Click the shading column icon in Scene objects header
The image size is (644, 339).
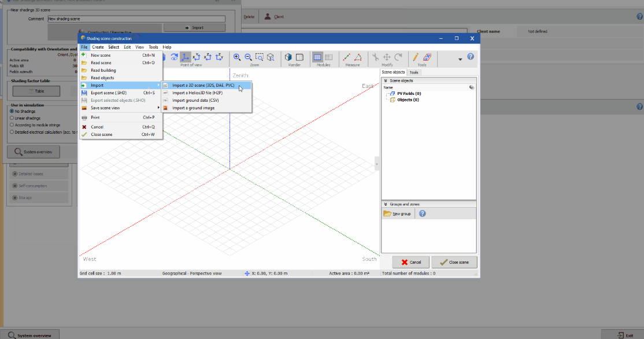tap(472, 87)
